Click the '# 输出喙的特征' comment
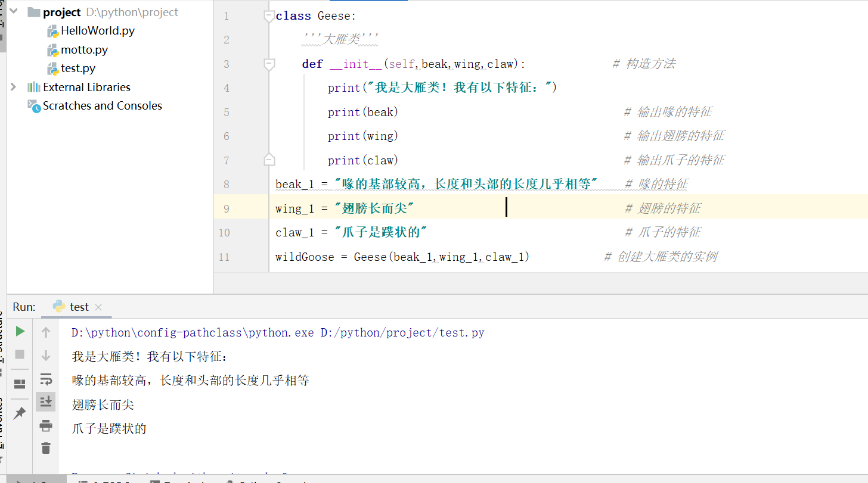This screenshot has height=483, width=868. coord(668,112)
